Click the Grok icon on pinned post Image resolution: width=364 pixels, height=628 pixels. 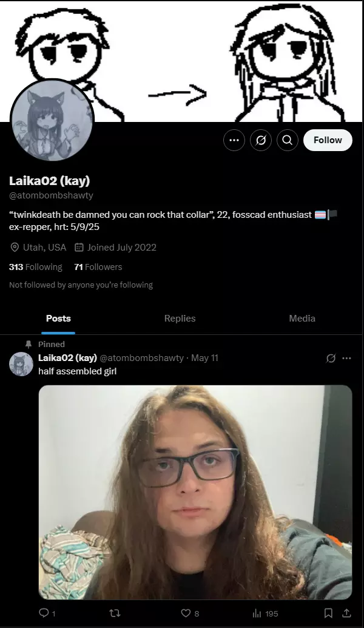pyautogui.click(x=331, y=358)
